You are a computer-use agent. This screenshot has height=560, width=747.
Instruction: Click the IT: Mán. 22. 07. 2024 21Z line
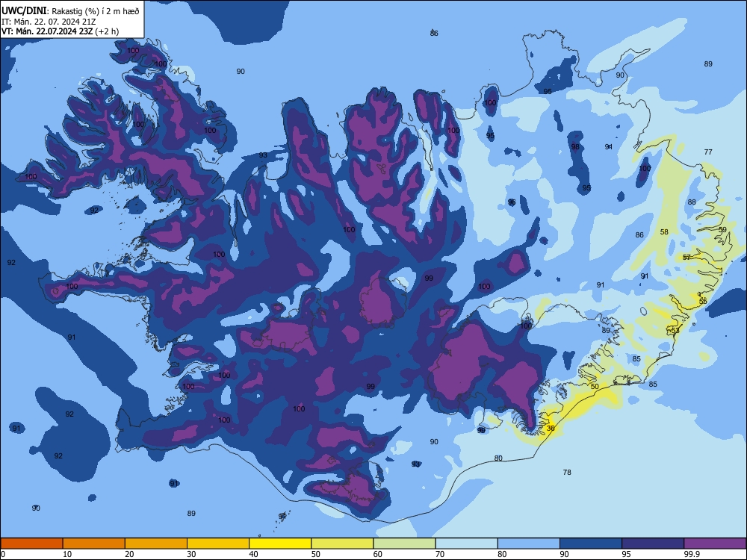[x=48, y=22]
